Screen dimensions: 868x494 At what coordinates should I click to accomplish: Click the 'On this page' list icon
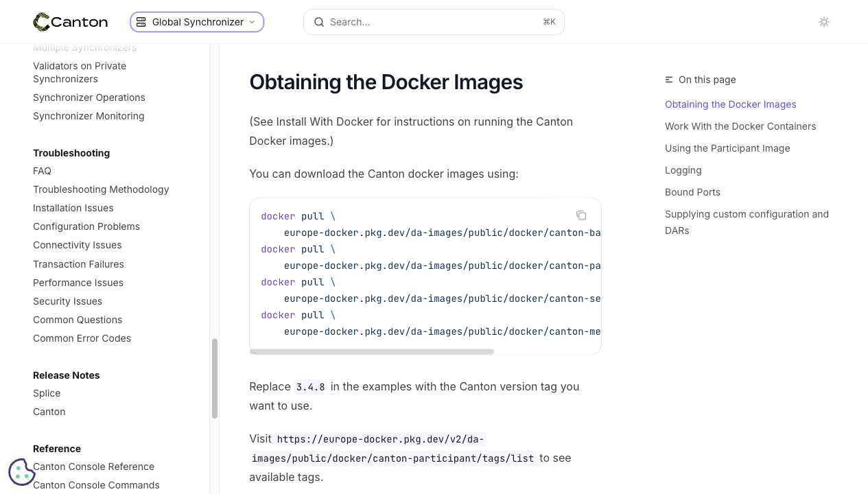pyautogui.click(x=669, y=80)
